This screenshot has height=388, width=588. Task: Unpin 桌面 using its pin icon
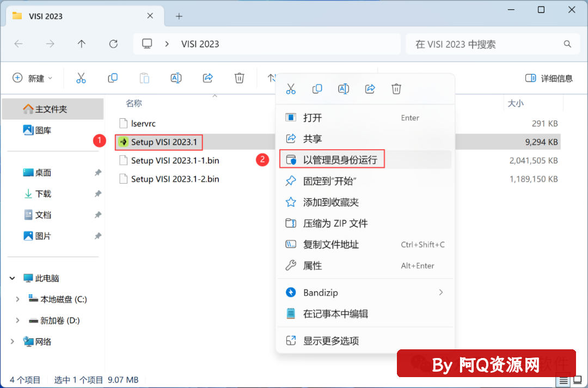(x=98, y=173)
